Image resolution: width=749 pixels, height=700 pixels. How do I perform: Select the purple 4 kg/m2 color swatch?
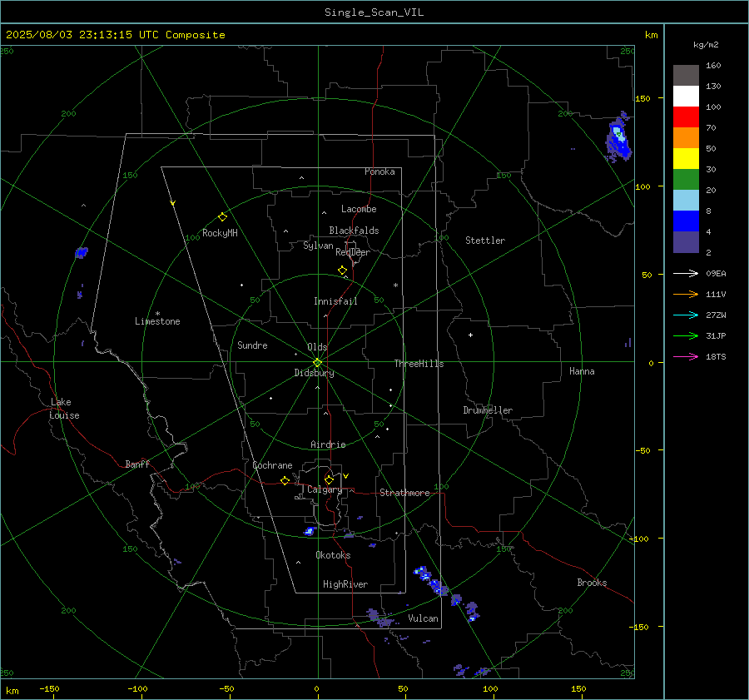click(686, 241)
